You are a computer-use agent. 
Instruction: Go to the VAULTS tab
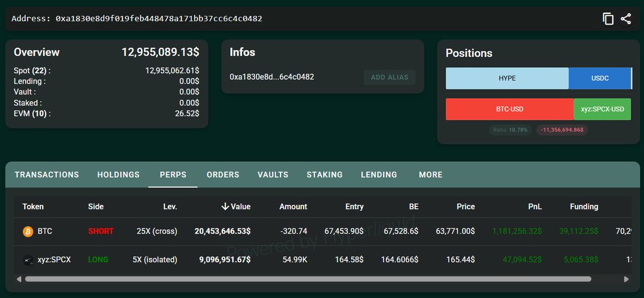[x=273, y=175]
